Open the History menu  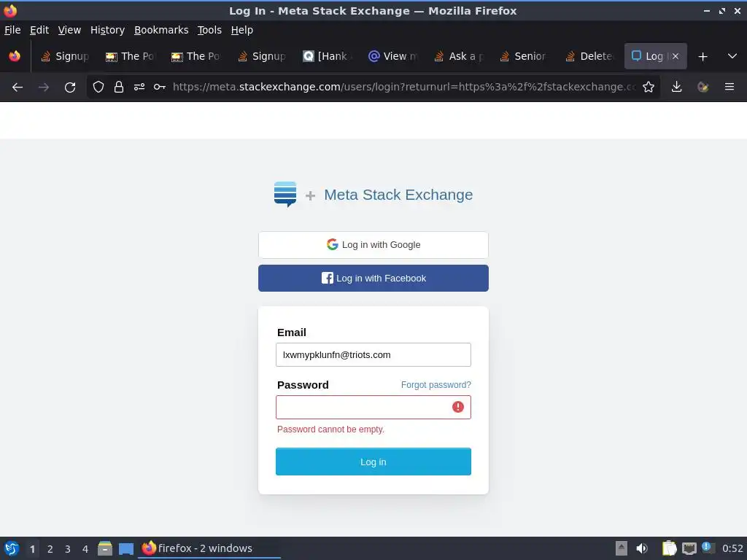click(x=108, y=30)
